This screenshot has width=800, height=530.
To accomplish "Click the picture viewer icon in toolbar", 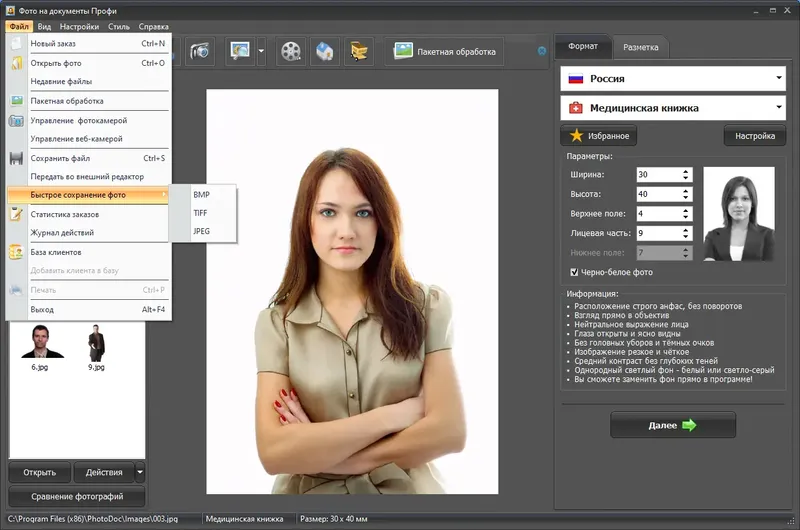I will pos(239,51).
